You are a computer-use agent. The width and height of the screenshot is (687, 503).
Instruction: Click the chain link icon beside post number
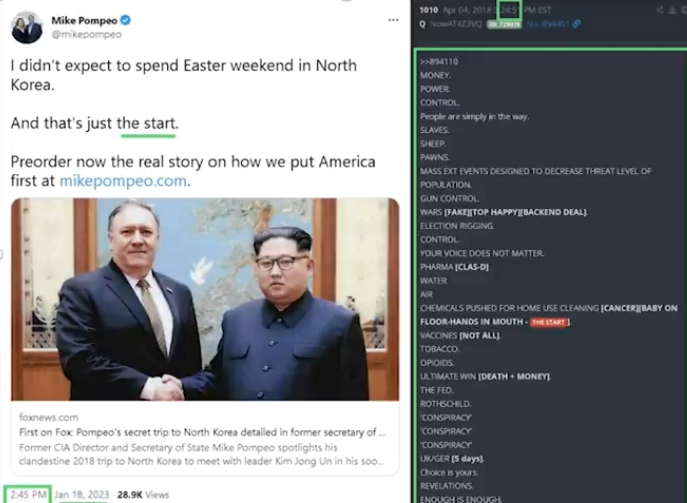[x=577, y=24]
